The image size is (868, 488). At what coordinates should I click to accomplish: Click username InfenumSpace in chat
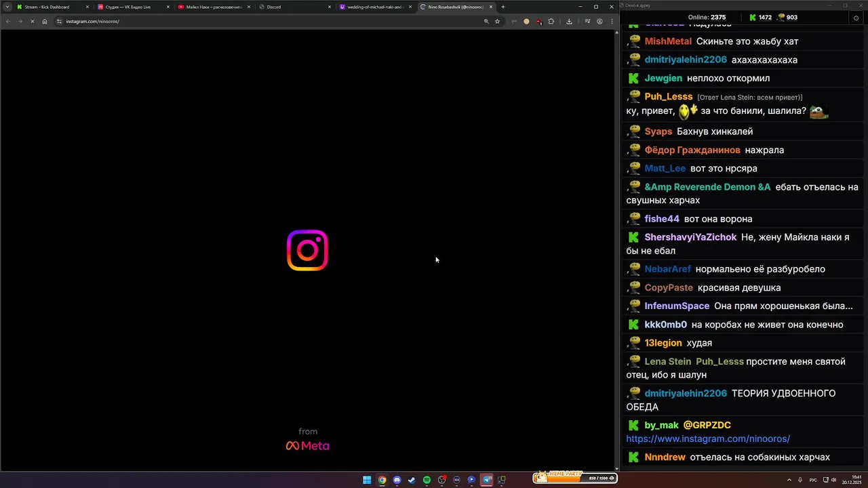point(677,306)
